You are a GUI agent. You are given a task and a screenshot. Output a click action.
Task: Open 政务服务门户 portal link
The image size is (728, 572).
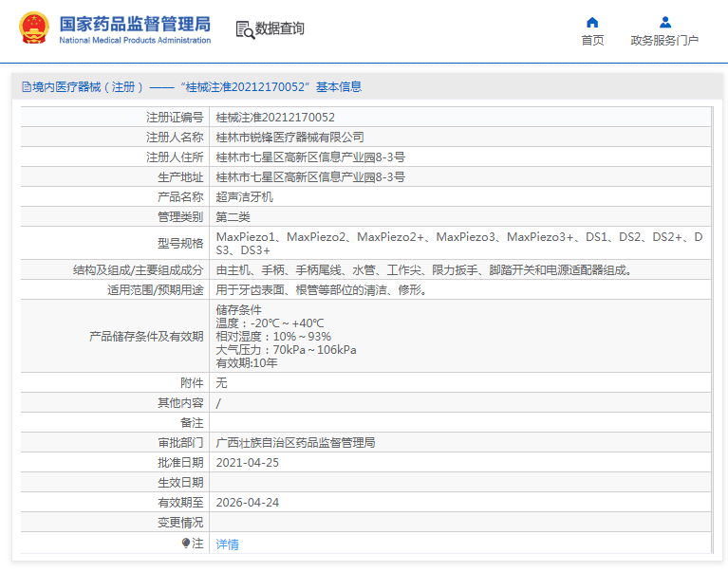664,41
